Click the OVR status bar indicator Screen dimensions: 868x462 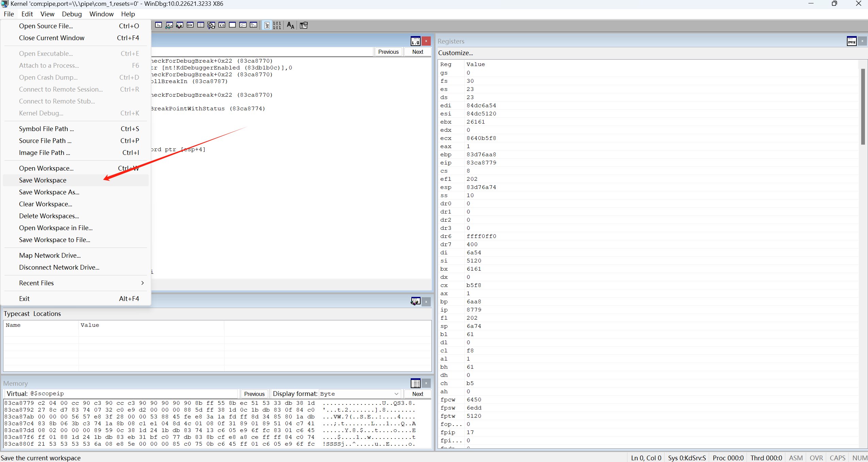(x=816, y=458)
